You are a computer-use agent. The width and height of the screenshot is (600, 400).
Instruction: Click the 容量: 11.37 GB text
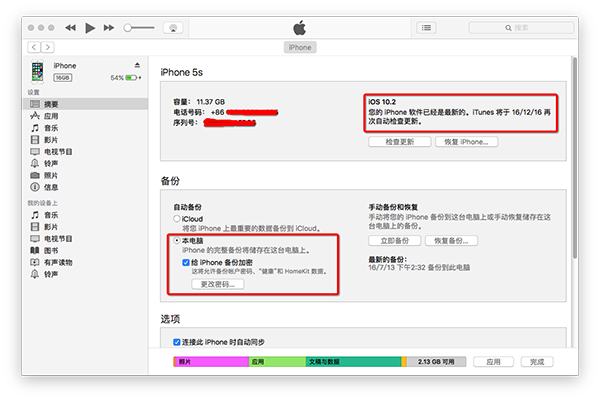(x=199, y=102)
